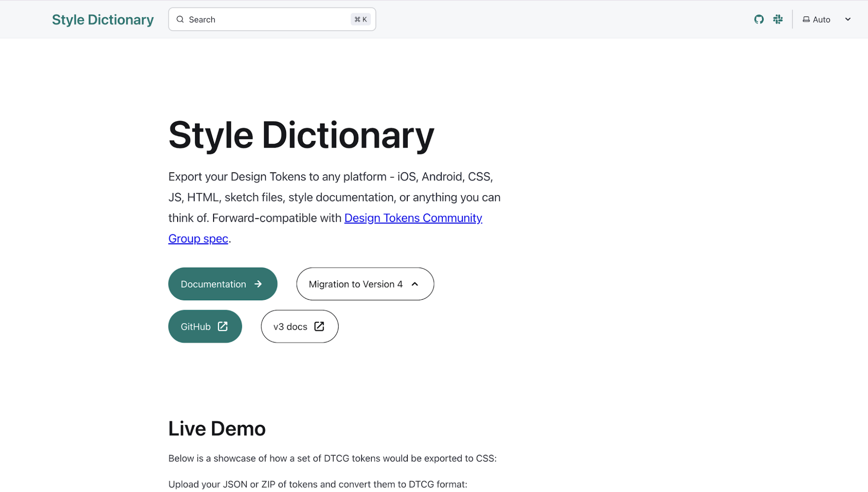Click 'Upload your JSON or ZIP' text
The width and height of the screenshot is (868, 492).
318,484
